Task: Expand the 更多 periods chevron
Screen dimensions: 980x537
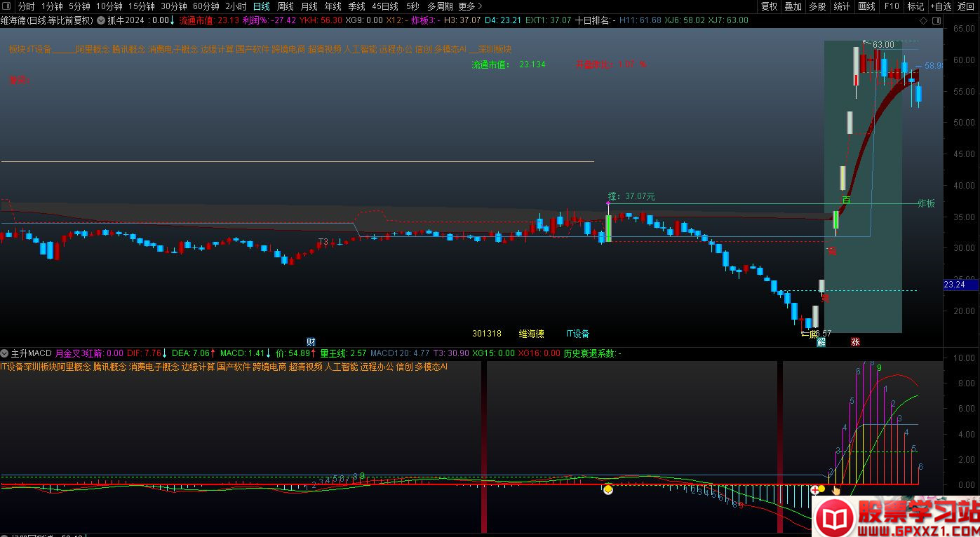Action: [x=480, y=6]
